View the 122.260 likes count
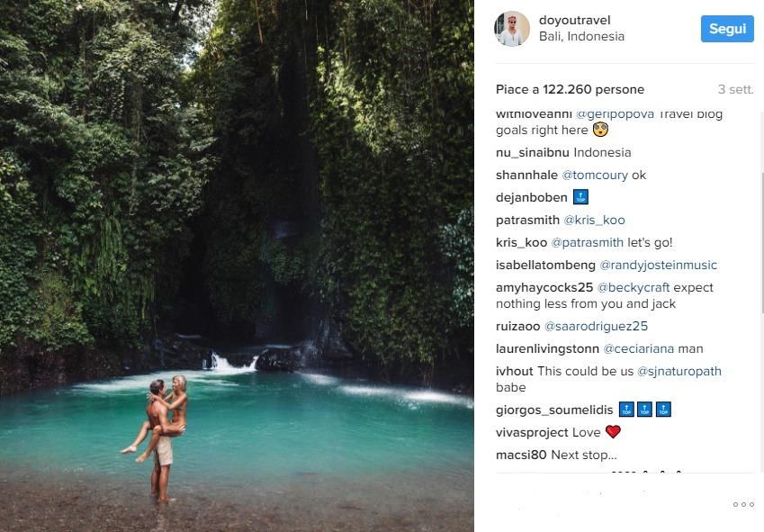This screenshot has width=764, height=532. point(570,90)
